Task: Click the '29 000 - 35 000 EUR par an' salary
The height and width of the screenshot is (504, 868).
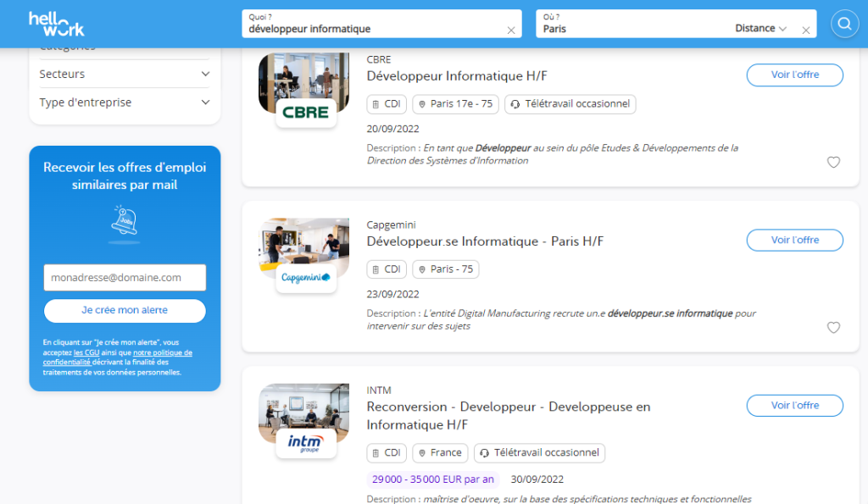Action: point(433,479)
